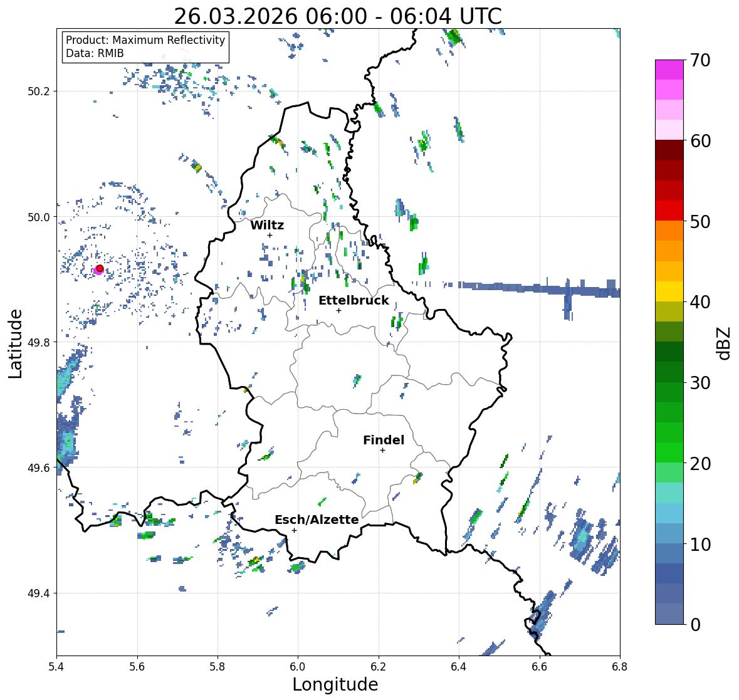
Task: Click longitude tick label 5.6
Action: [137, 667]
